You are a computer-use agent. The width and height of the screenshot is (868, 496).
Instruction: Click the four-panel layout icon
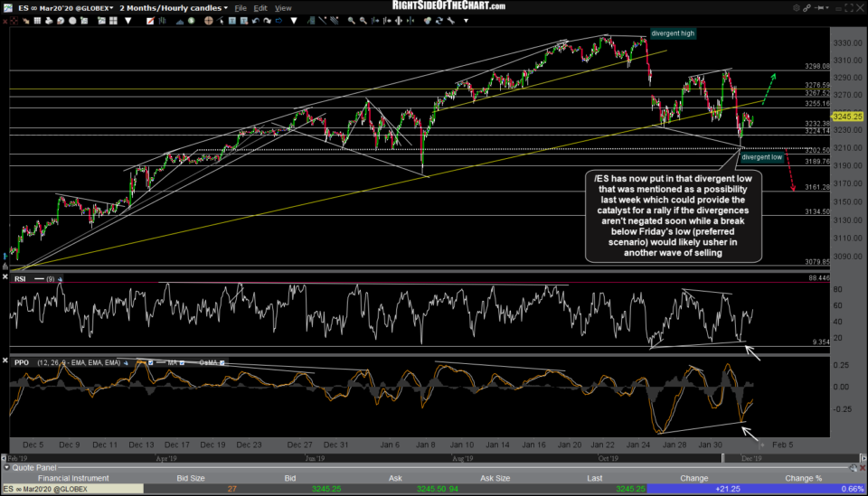114,21
